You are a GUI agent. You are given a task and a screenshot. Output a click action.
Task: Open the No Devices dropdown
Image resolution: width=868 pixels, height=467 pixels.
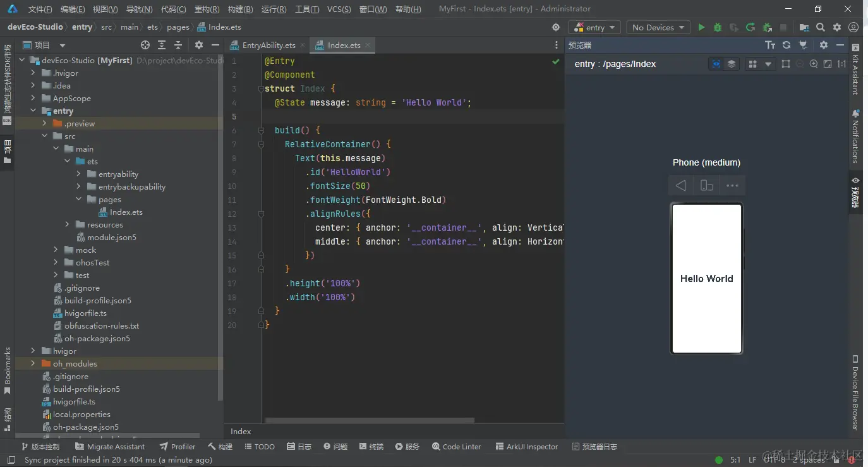pyautogui.click(x=658, y=27)
